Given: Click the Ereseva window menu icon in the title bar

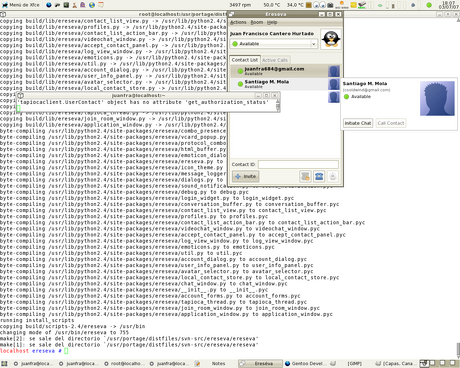Looking at the screenshot, I should 232,14.
